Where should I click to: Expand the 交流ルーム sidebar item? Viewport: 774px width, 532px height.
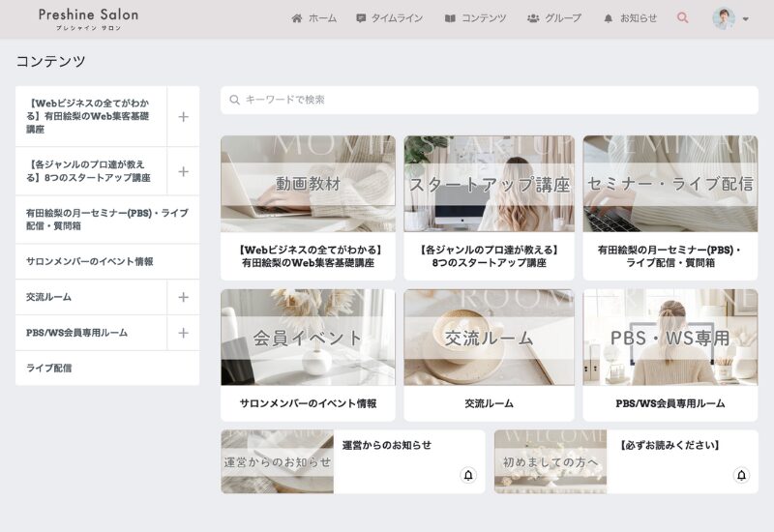coord(183,297)
